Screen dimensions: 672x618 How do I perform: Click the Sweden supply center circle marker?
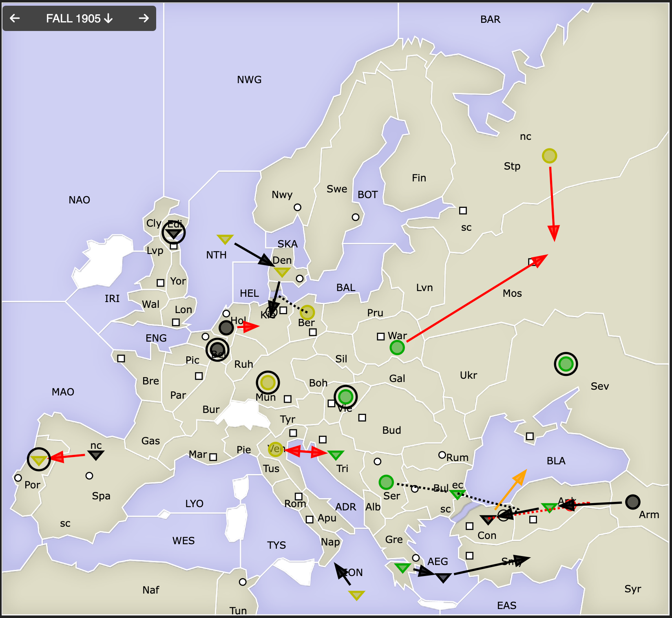[x=356, y=217]
